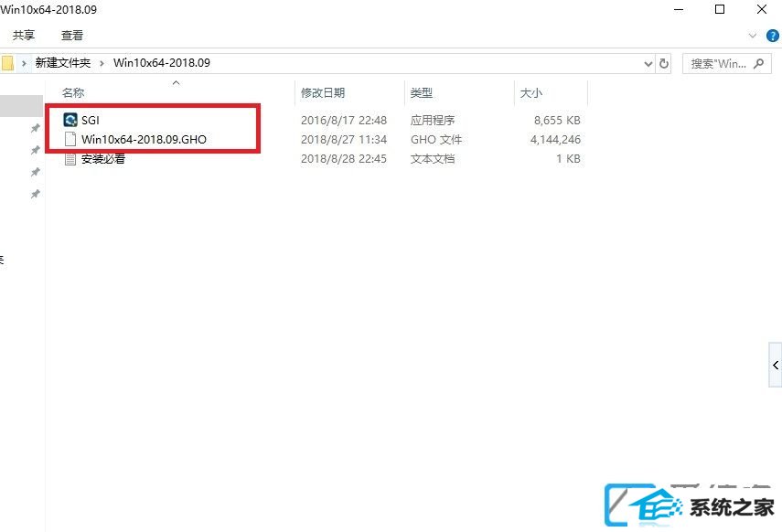Click date 2018/8/28 22:45

pyautogui.click(x=344, y=158)
